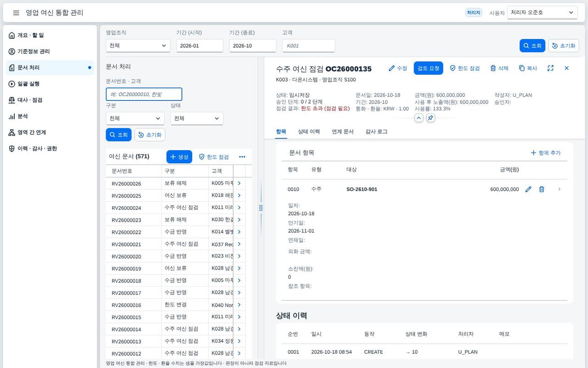Delete item 0010 with the trash icon
The image size is (588, 368).
[x=542, y=189]
